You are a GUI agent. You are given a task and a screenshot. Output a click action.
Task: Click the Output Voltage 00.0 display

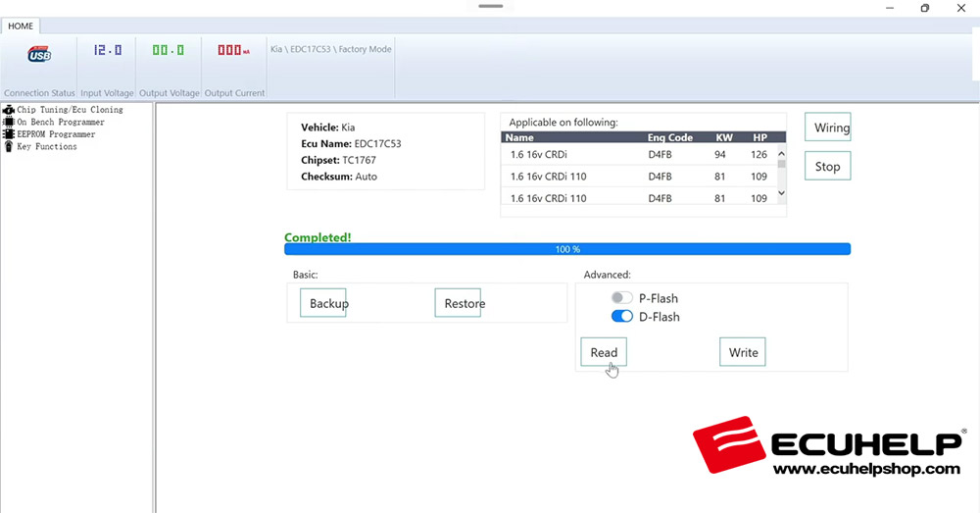[169, 50]
